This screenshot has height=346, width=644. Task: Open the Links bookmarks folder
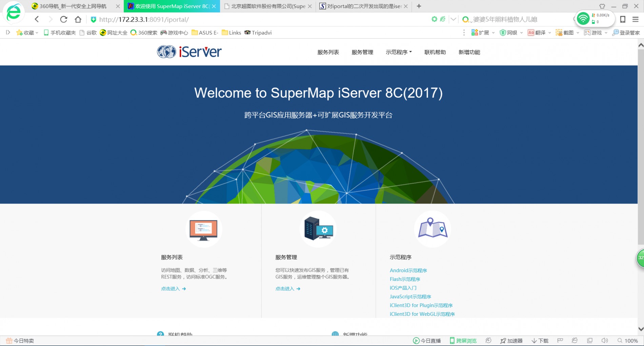point(231,33)
